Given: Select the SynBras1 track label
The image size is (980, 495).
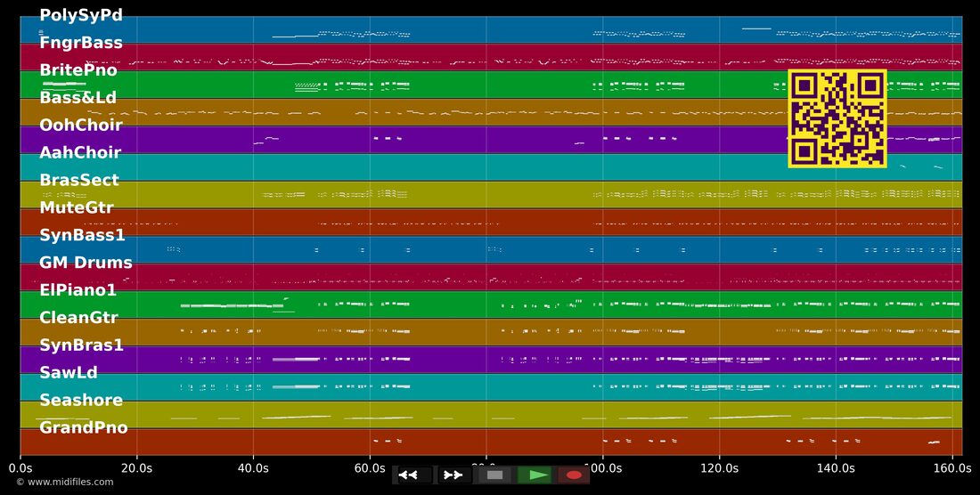Looking at the screenshot, I should pos(82,345).
